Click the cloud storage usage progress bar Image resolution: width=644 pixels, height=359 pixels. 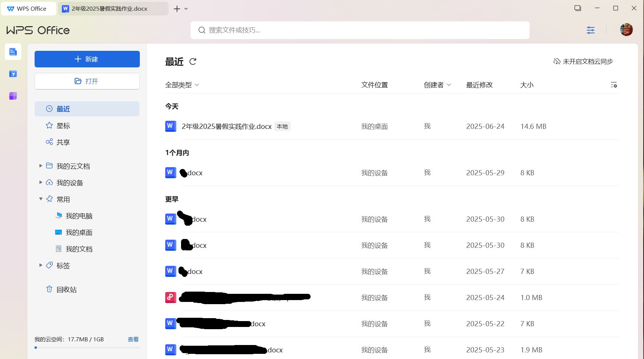click(x=87, y=348)
